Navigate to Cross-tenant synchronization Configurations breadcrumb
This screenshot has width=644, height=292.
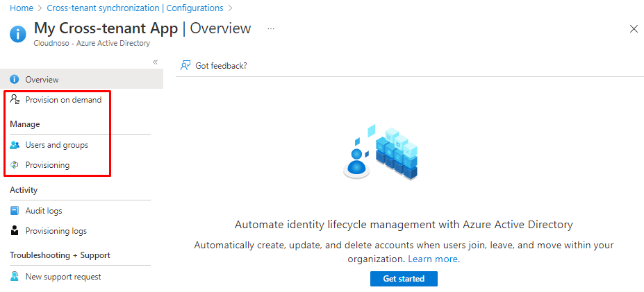[135, 8]
